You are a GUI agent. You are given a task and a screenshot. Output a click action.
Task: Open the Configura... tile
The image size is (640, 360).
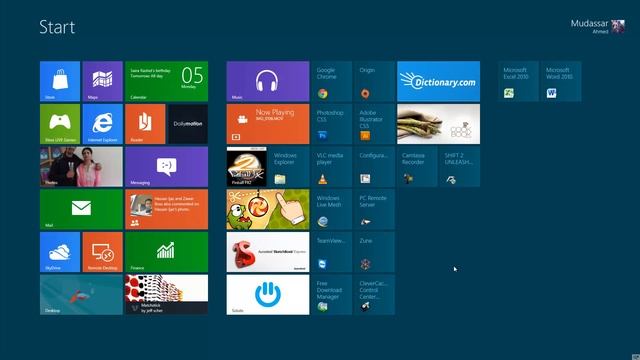[x=375, y=167]
